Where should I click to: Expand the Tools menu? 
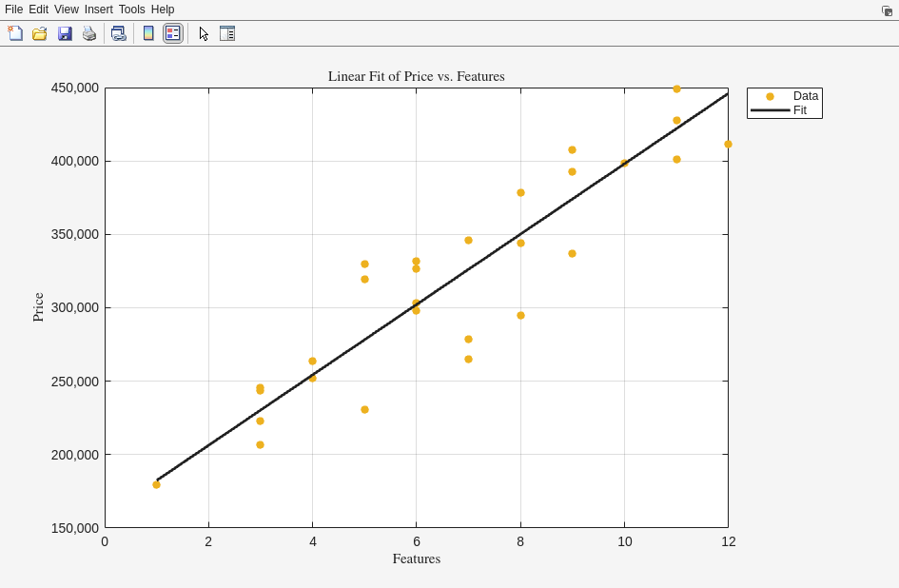pyautogui.click(x=132, y=10)
